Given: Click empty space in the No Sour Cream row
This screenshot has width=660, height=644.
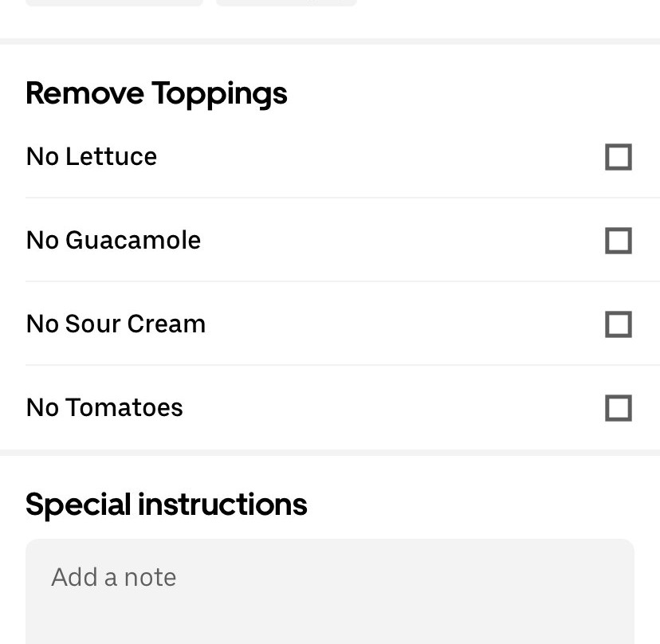Looking at the screenshot, I should 379,324.
